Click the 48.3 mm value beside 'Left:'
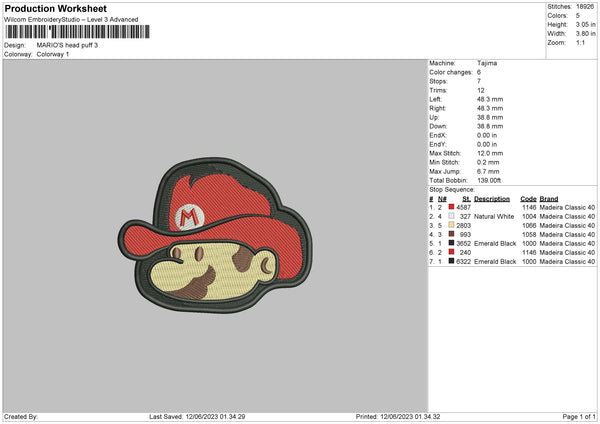This screenshot has width=600, height=424. [490, 99]
